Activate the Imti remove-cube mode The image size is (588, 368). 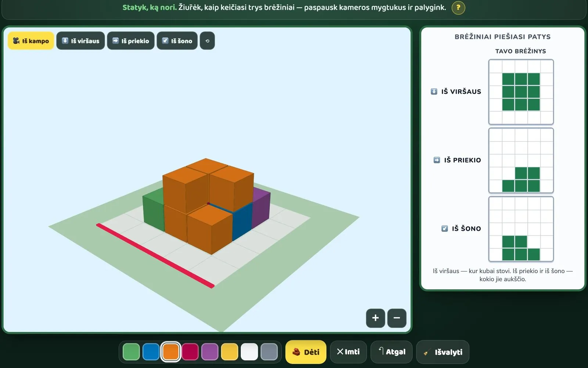click(348, 352)
